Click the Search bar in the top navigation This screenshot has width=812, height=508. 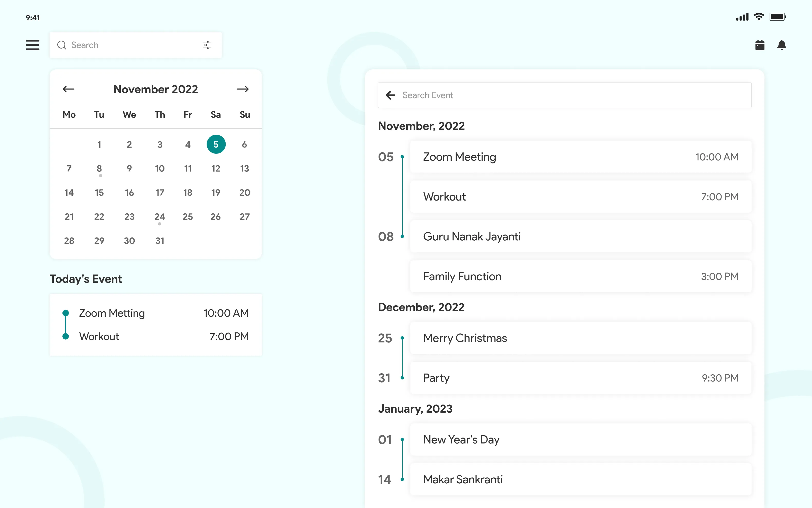pyautogui.click(x=135, y=45)
